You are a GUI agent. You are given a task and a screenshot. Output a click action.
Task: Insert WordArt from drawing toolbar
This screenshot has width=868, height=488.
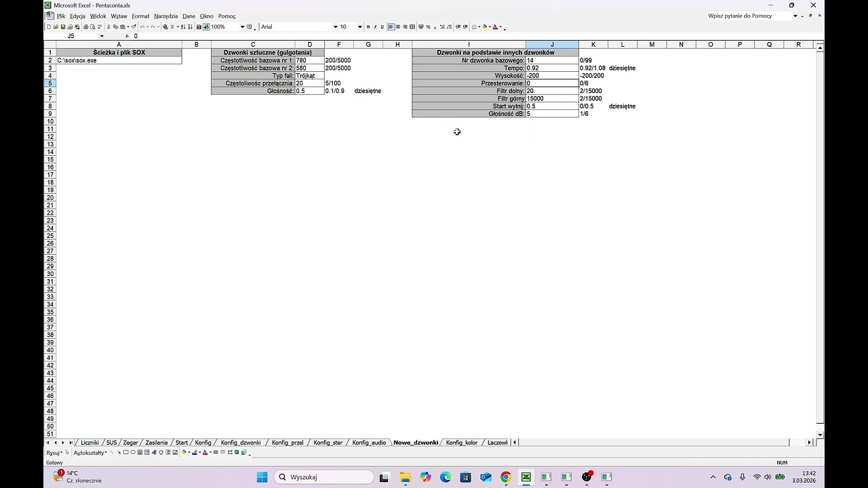[154, 452]
